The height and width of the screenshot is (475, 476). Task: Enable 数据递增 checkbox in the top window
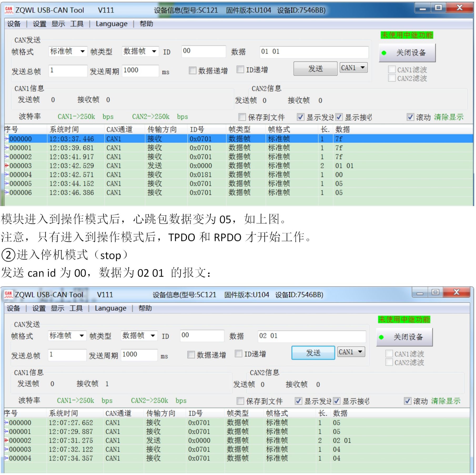[193, 70]
